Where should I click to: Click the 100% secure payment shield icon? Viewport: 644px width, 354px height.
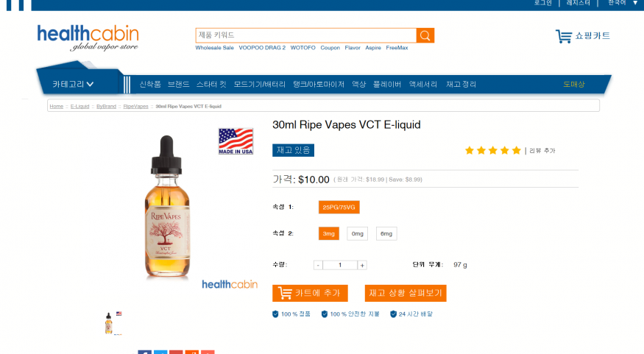pos(325,314)
